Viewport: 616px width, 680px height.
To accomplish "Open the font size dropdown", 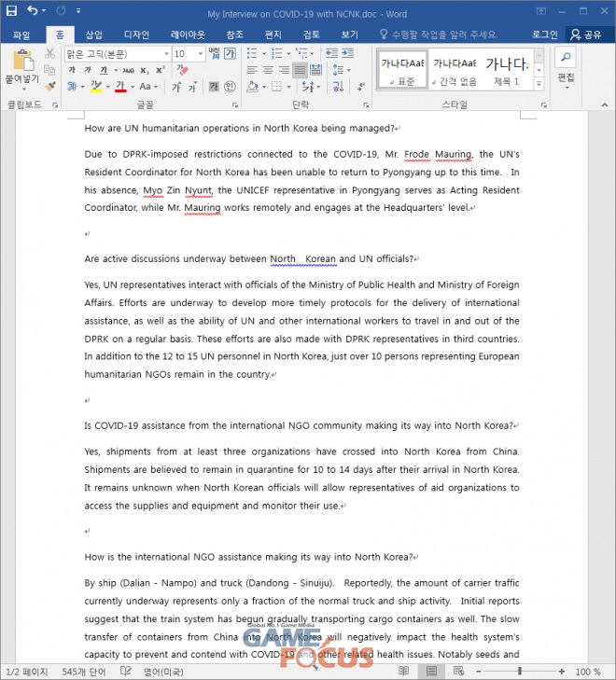I will click(201, 54).
